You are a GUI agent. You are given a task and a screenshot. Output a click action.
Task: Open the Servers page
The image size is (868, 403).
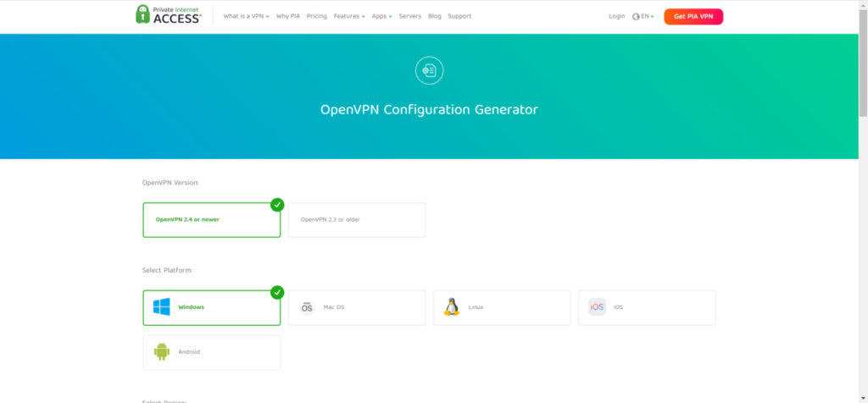click(x=409, y=16)
